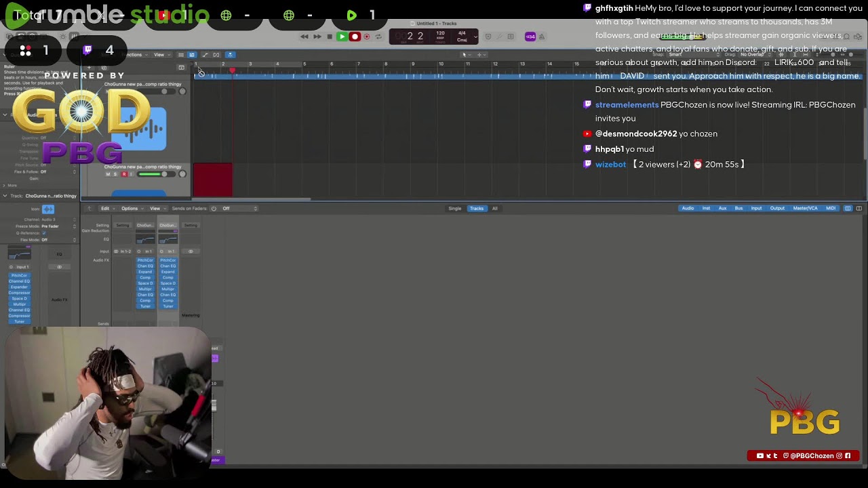Toggle the Aux channel filter button
The image size is (868, 488).
pyautogui.click(x=722, y=209)
